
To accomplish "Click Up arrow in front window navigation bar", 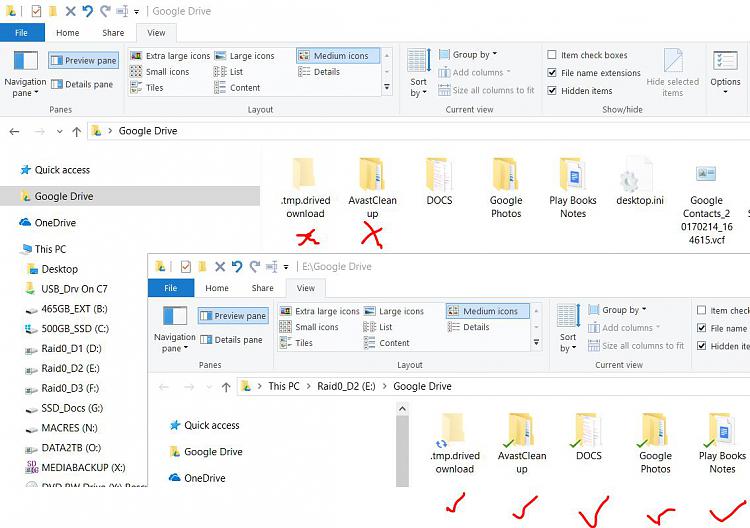I will click(226, 387).
